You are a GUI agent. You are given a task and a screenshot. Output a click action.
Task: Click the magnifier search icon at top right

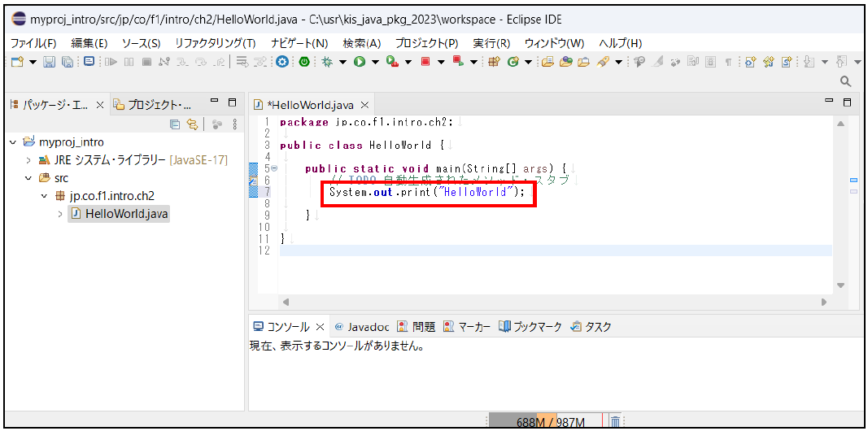tap(845, 81)
